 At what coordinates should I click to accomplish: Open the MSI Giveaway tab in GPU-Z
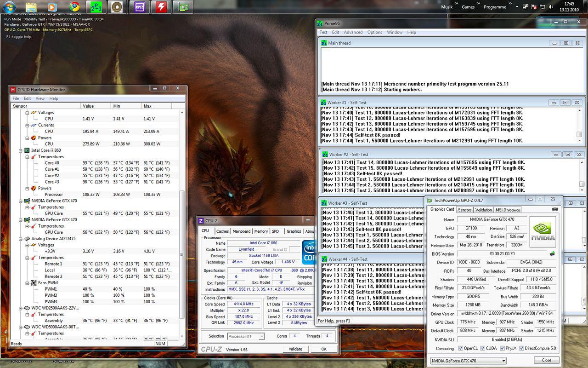(508, 210)
